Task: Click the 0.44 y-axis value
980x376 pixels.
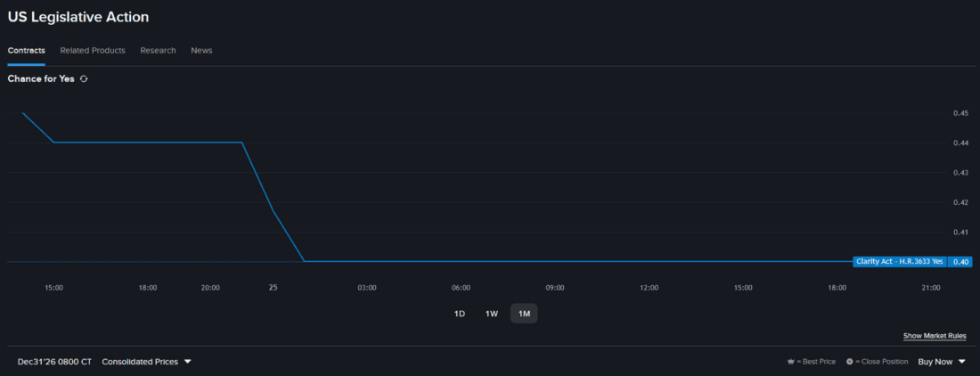Action: coord(960,143)
